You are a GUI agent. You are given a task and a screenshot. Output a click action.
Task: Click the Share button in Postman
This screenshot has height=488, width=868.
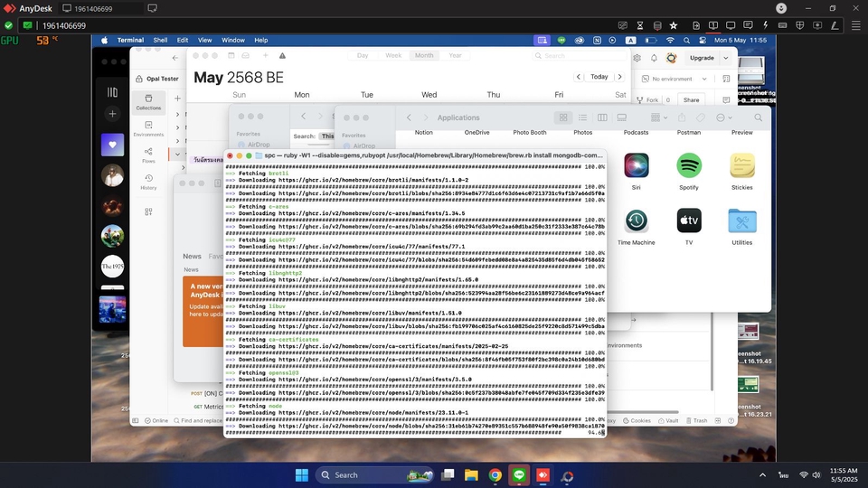click(691, 100)
